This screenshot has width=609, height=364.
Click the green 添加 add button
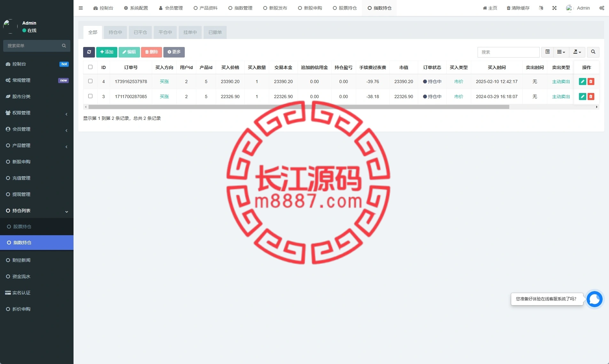(x=106, y=52)
